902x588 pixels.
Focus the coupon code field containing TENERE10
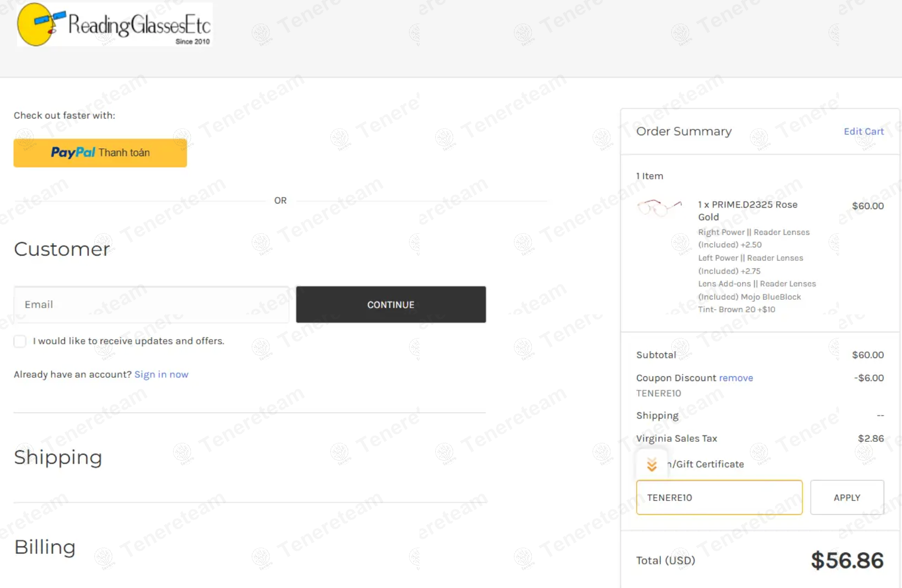718,497
